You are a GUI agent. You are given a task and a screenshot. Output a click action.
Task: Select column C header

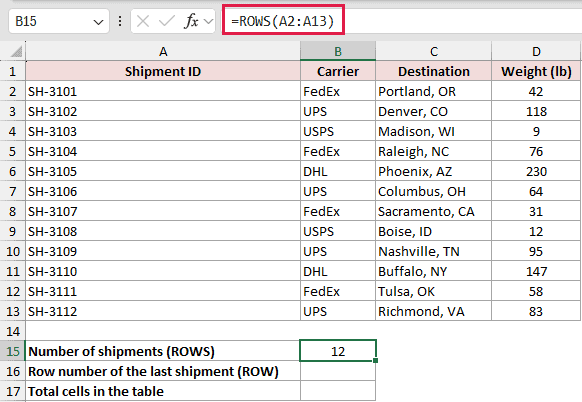tap(434, 51)
